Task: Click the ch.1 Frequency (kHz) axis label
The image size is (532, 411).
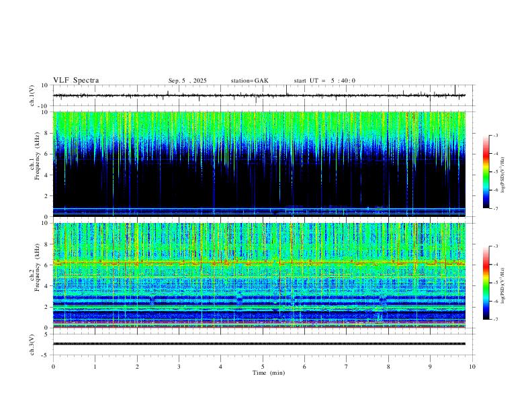Action: 35,156
